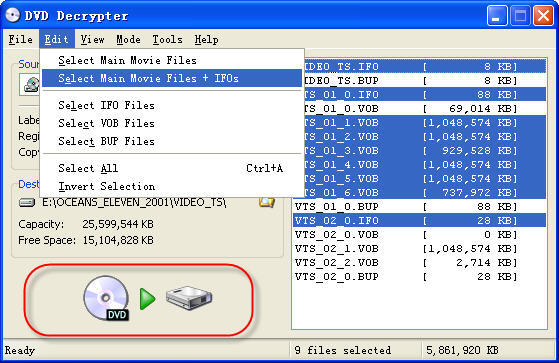Select the VTS_02_0.IFO file row
This screenshot has width=559, height=363.
(419, 221)
